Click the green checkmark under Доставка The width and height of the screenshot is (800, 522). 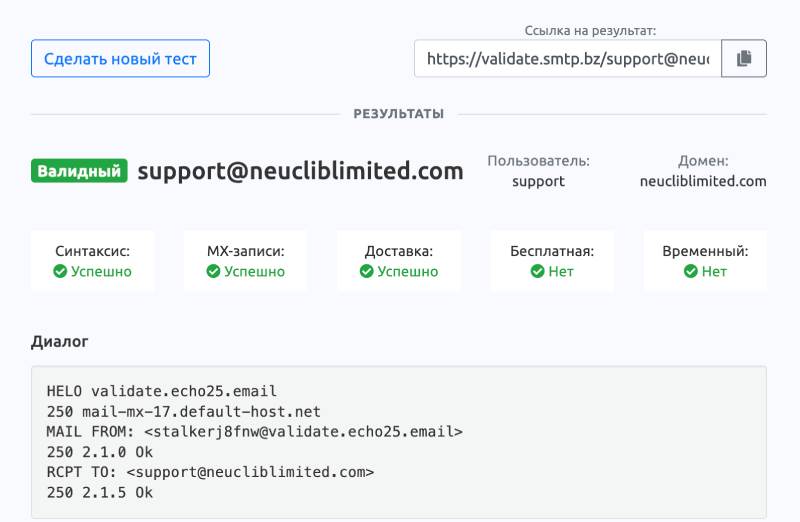click(367, 271)
